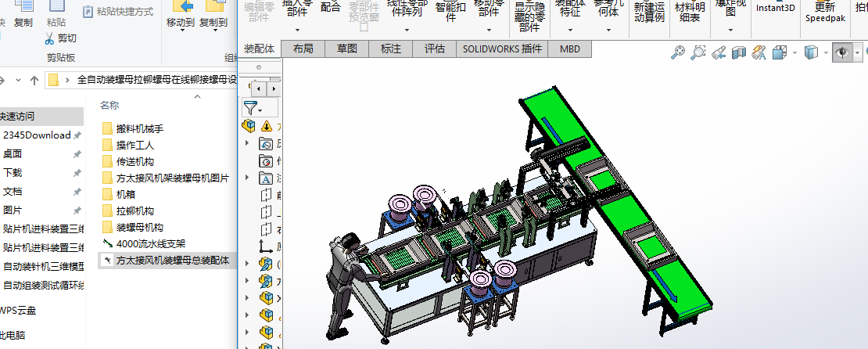Open the 参考几何体 dropdown arrow
This screenshot has width=868, height=349.
[x=609, y=30]
